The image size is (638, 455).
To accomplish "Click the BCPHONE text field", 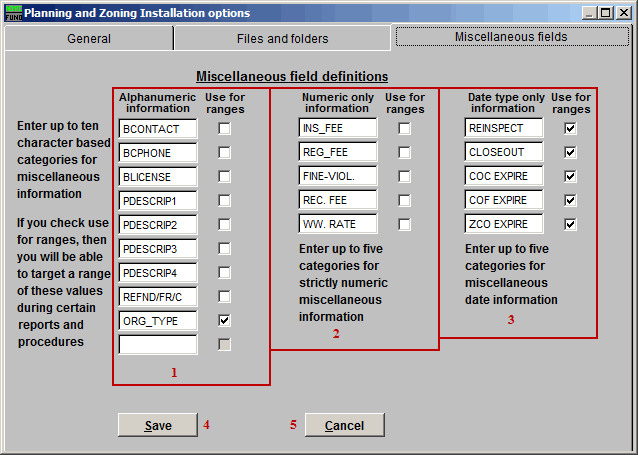I will click(x=157, y=153).
